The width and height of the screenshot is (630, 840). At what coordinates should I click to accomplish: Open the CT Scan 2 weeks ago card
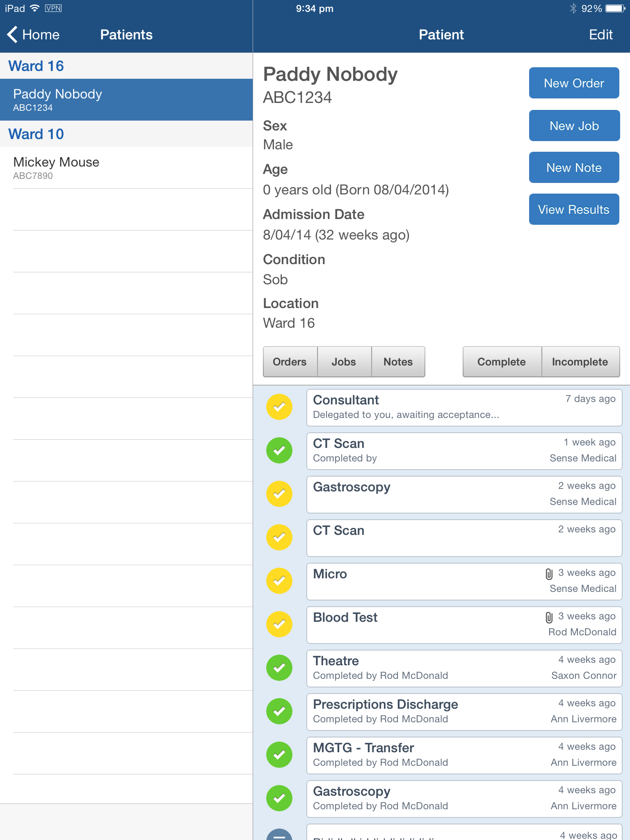click(464, 538)
